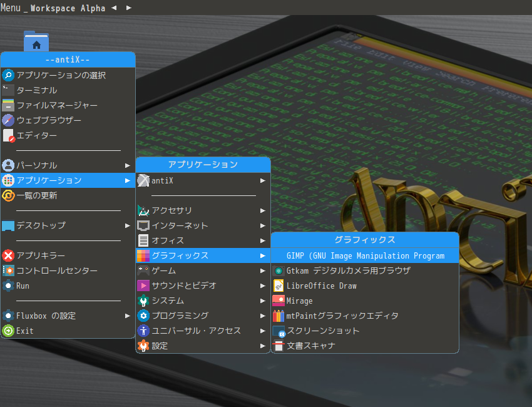The width and height of the screenshot is (532, 407).
Task: Click the Mirage image viewer icon
Action: 279,301
